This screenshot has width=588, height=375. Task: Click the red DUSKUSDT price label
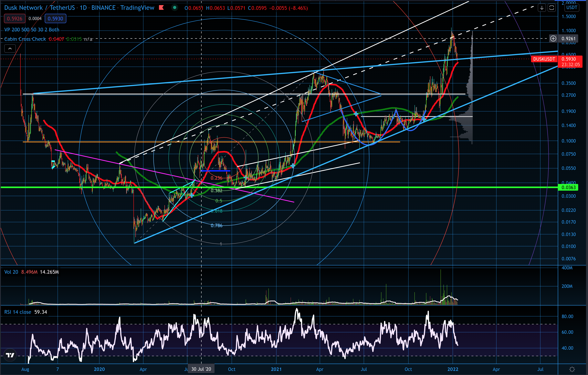[544, 59]
